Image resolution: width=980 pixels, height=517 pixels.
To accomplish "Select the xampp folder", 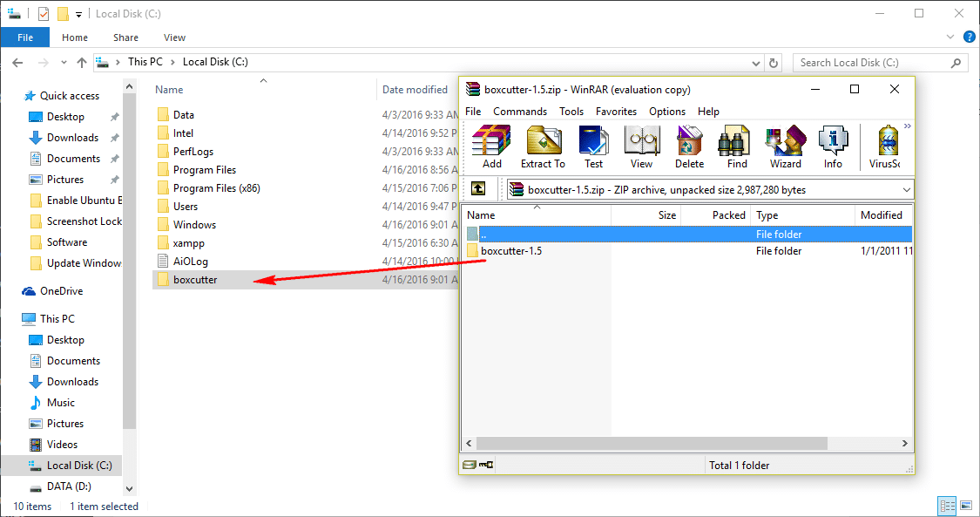I will [x=188, y=243].
